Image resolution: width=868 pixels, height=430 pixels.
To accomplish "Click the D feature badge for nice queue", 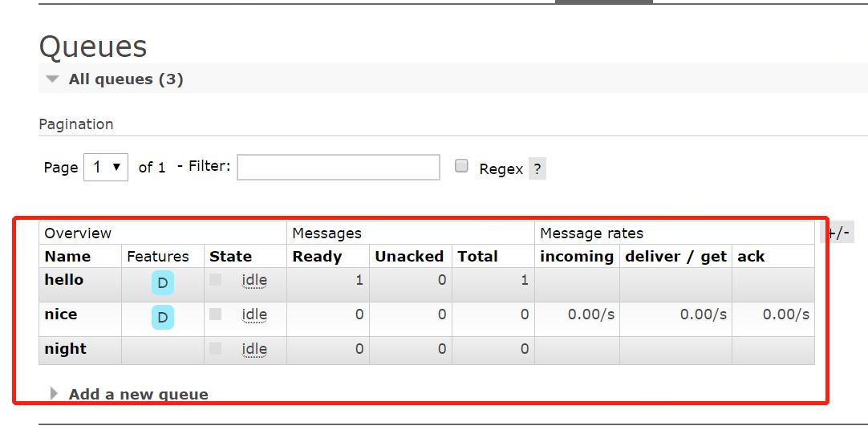I will pyautogui.click(x=163, y=318).
